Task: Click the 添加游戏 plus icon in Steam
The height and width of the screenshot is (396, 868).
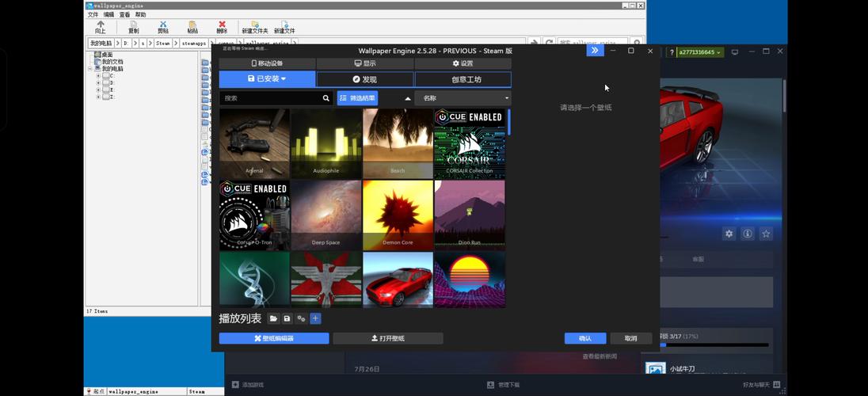Action: tap(235, 384)
